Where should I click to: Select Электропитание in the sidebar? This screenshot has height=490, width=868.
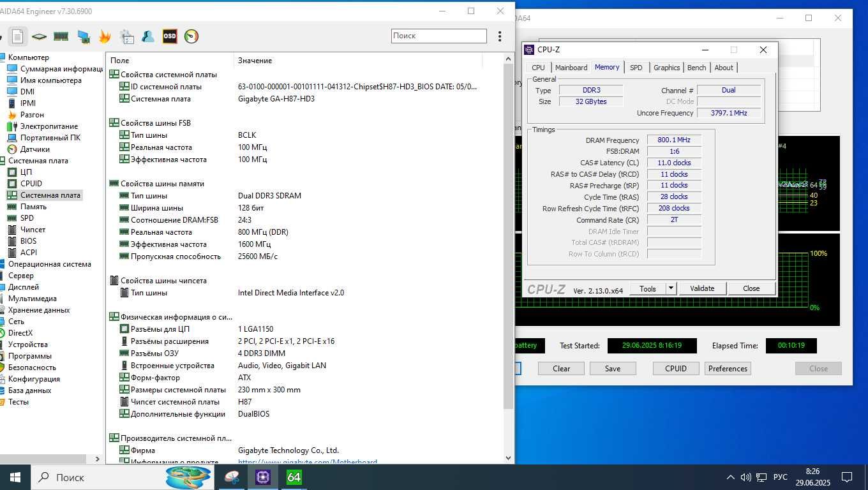tap(49, 126)
